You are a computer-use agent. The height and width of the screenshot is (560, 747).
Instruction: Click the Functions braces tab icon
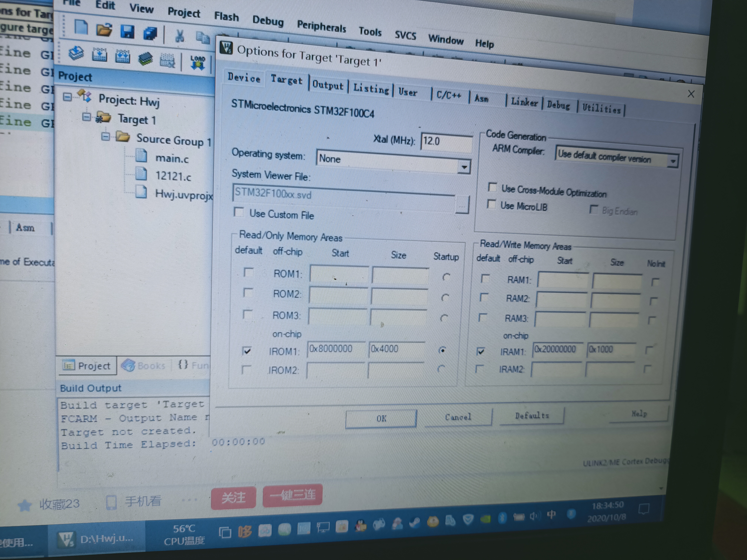(x=183, y=364)
